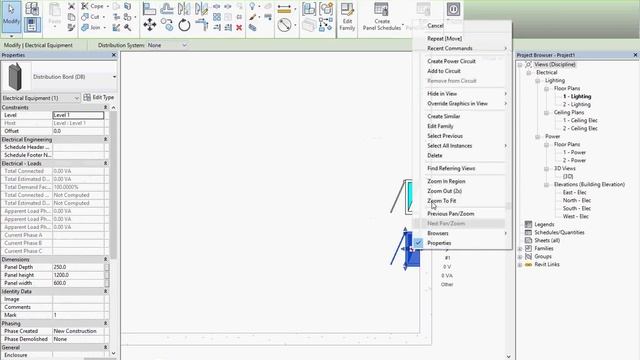Click associate parameter box beside Panel width

107,283
